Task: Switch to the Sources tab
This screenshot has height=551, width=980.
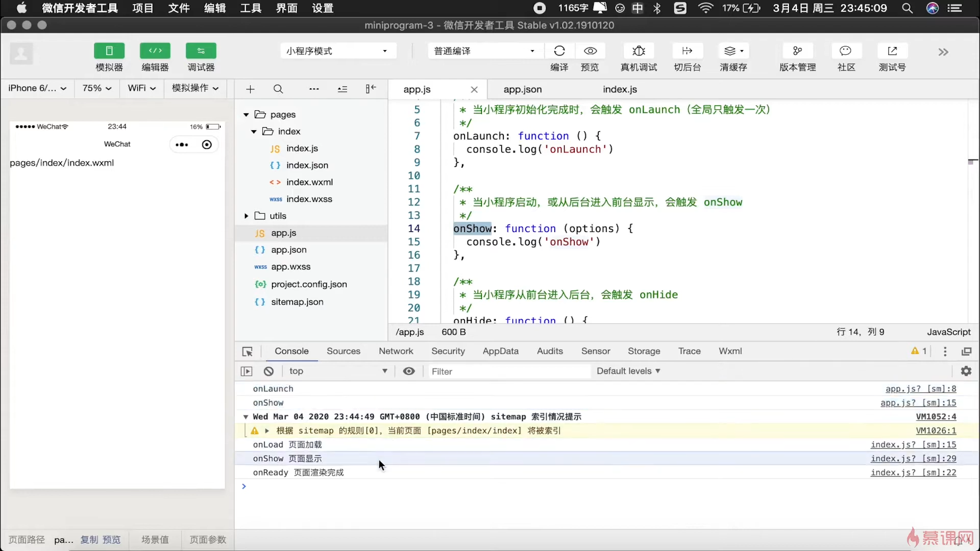Action: (344, 351)
